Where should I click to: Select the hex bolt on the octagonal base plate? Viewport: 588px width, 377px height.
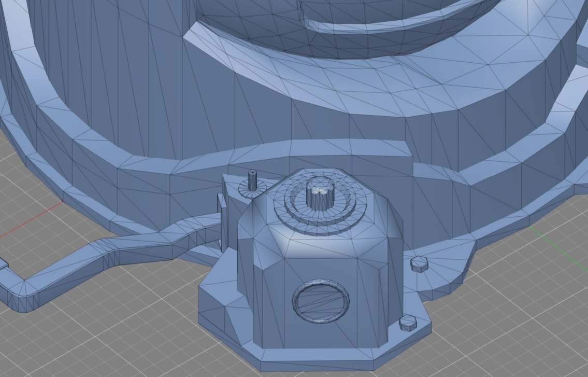point(408,323)
